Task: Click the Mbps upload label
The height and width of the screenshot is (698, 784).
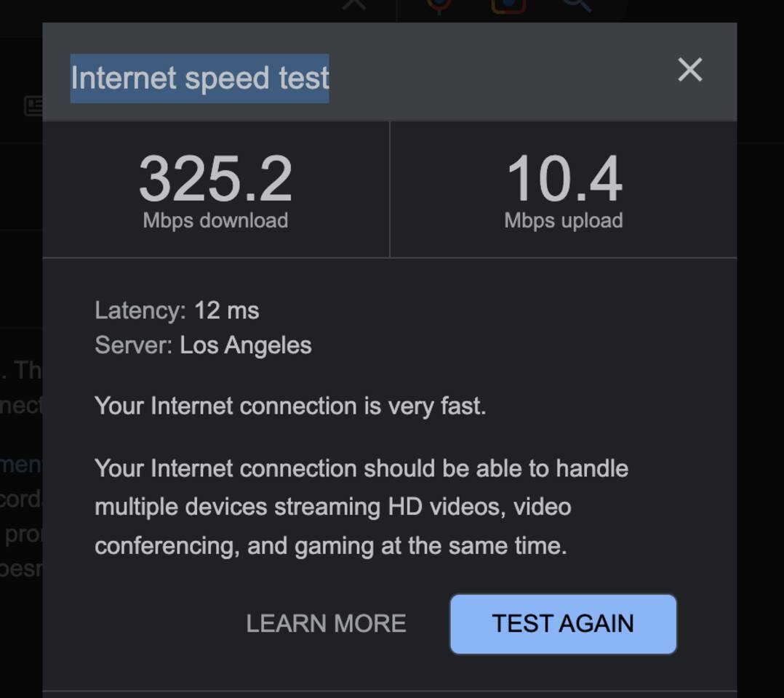Action: pyautogui.click(x=564, y=220)
